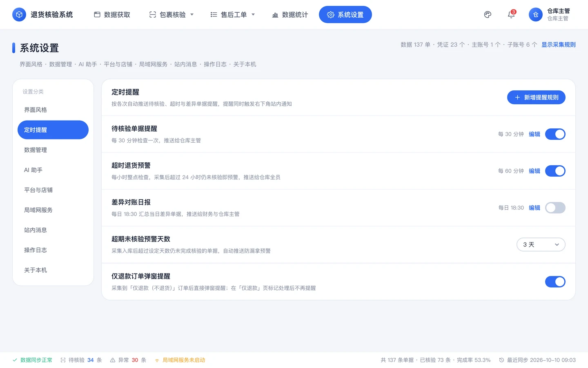Open 站内消息 settings category

(x=53, y=230)
